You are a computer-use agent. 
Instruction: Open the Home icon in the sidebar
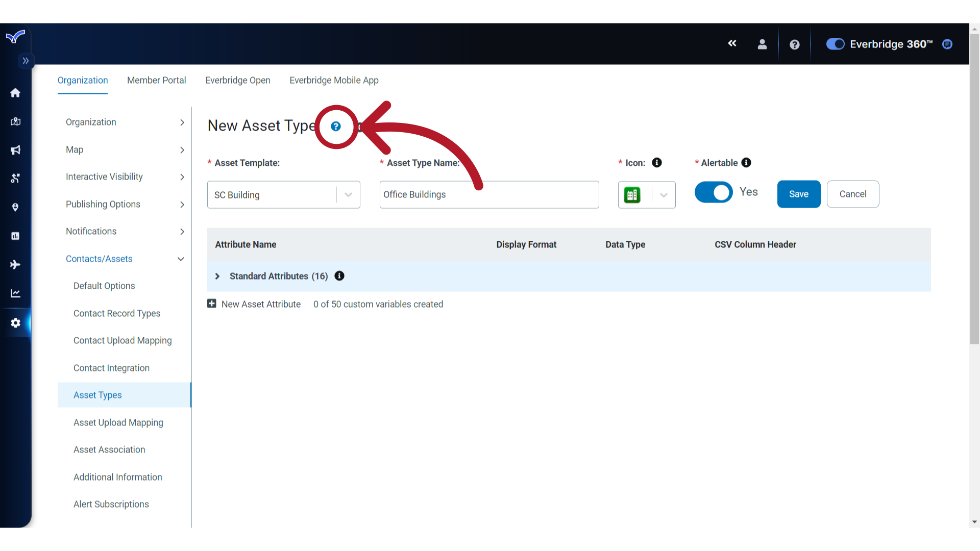click(x=15, y=93)
